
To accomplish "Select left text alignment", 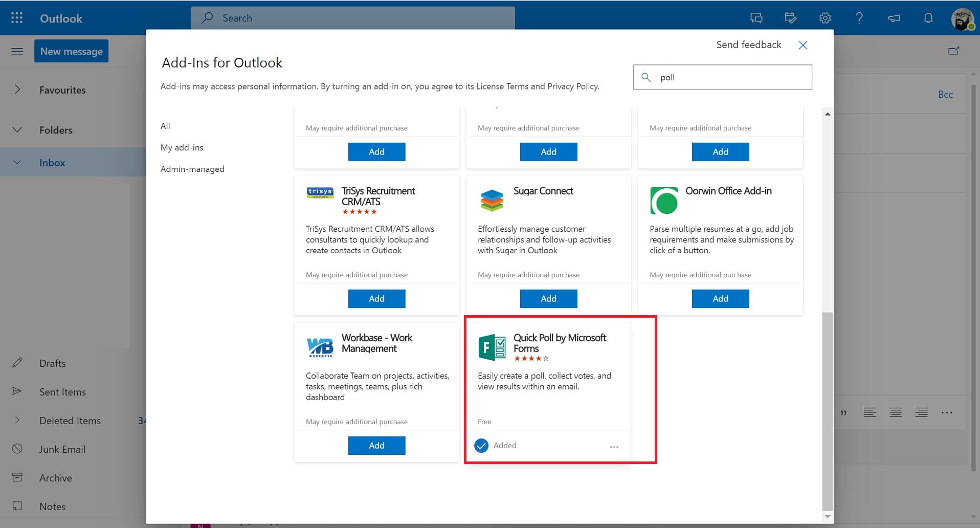I will 870,412.
